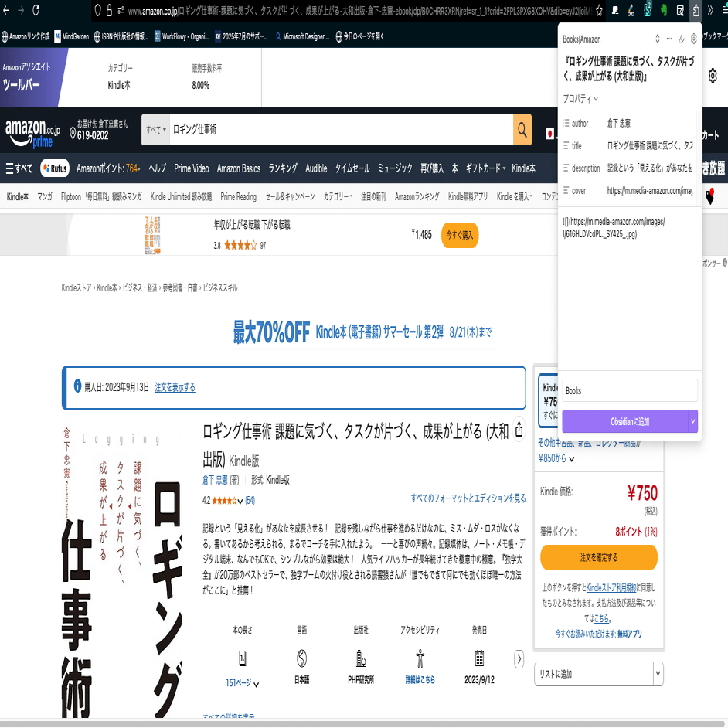Expand カテゴリー dropdown in Kindle subnav
728x728 pixels.
(x=338, y=197)
